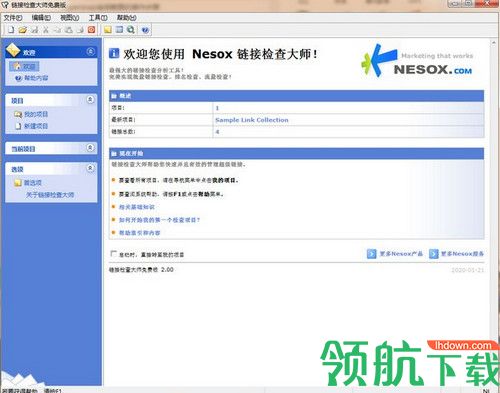Click the scrollbar up arrow on right edge

(494, 43)
